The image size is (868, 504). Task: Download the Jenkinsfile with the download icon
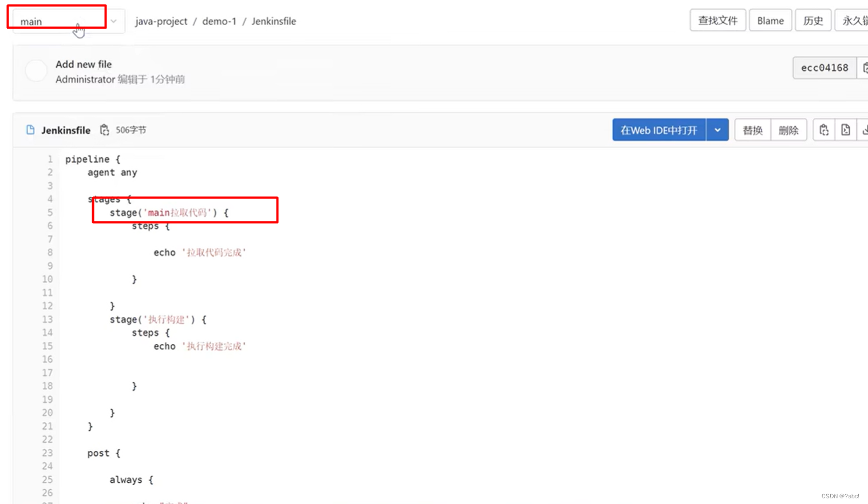pyautogui.click(x=865, y=130)
